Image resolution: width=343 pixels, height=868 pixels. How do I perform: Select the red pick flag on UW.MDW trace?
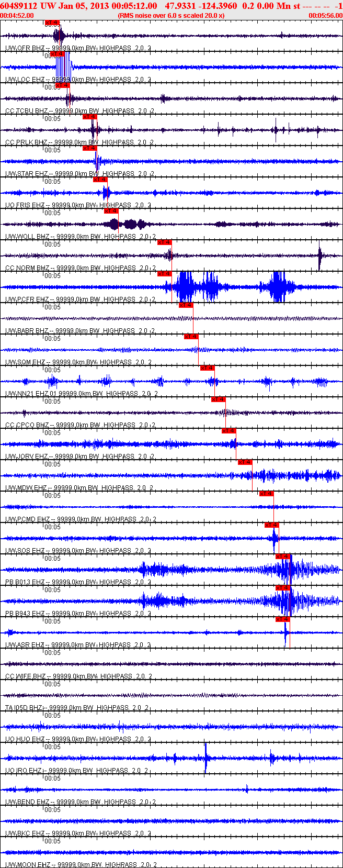pyautogui.click(x=245, y=462)
